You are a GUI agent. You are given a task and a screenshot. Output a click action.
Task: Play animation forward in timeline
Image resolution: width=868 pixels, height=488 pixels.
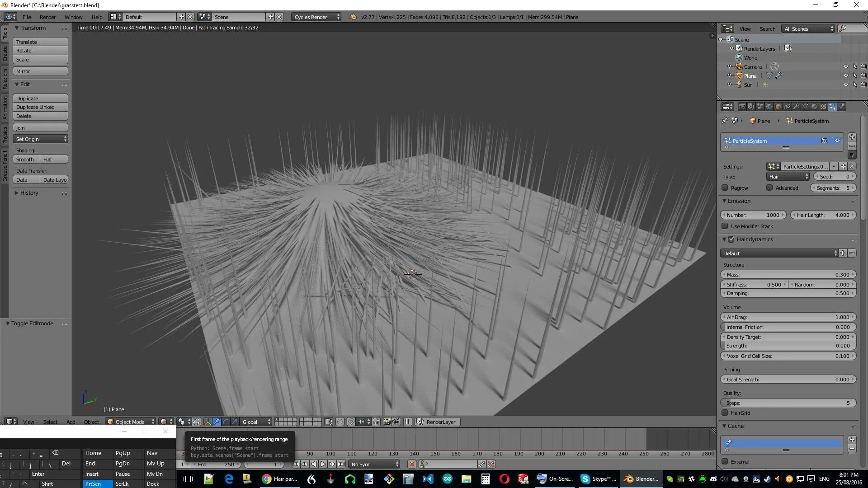tap(323, 464)
